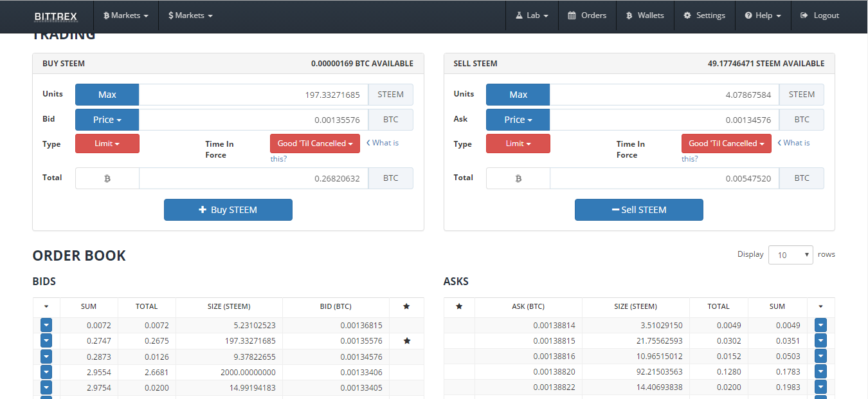
Task: Click ask size 21.75562593 cell
Action: 636,341
